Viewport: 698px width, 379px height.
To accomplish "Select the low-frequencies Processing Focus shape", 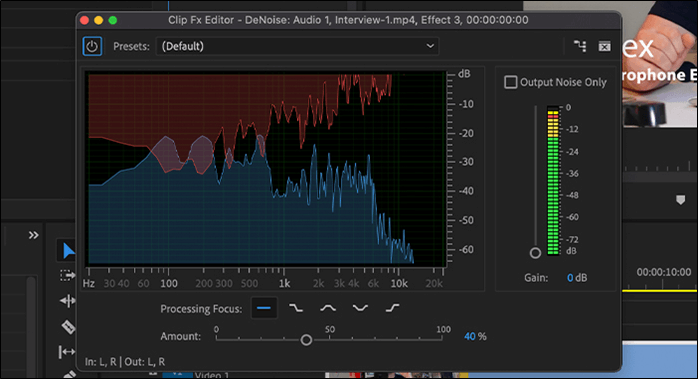I will 296,308.
